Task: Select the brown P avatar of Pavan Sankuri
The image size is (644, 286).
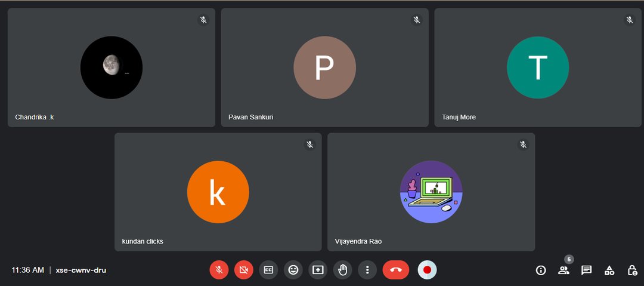Action: (x=324, y=67)
